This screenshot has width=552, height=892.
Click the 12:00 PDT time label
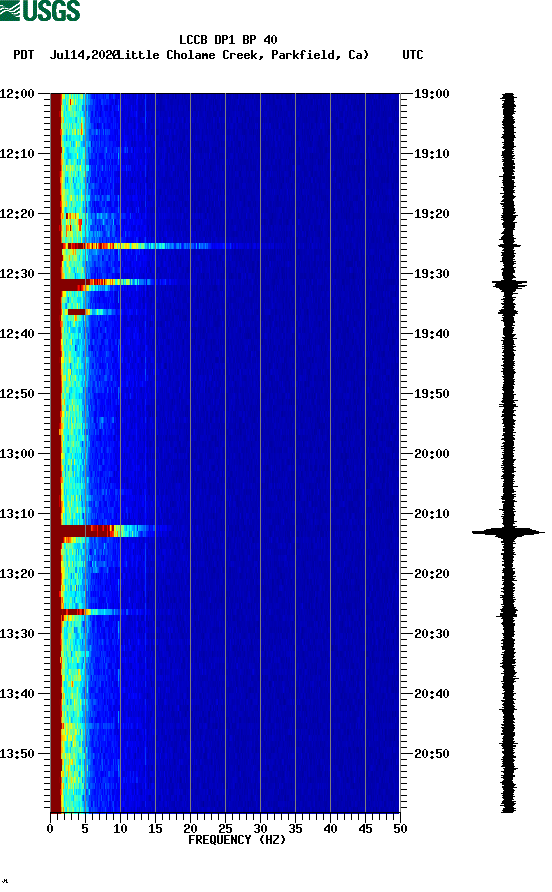point(17,94)
